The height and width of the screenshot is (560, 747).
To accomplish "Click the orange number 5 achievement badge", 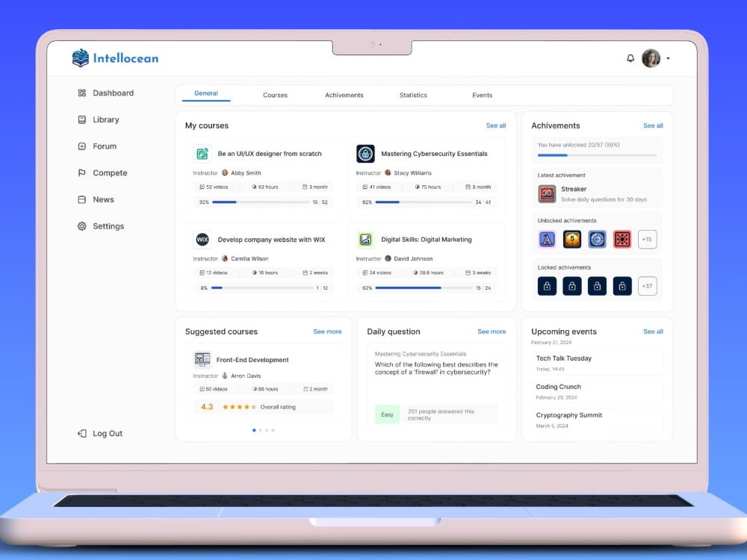I will click(x=571, y=239).
